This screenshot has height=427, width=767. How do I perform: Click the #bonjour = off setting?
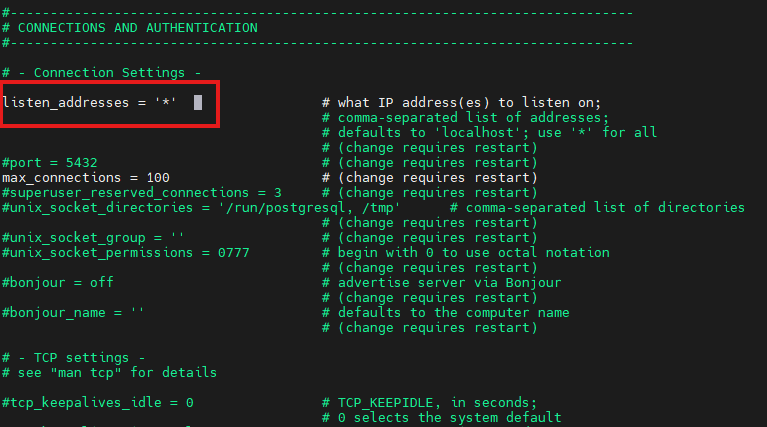(58, 282)
